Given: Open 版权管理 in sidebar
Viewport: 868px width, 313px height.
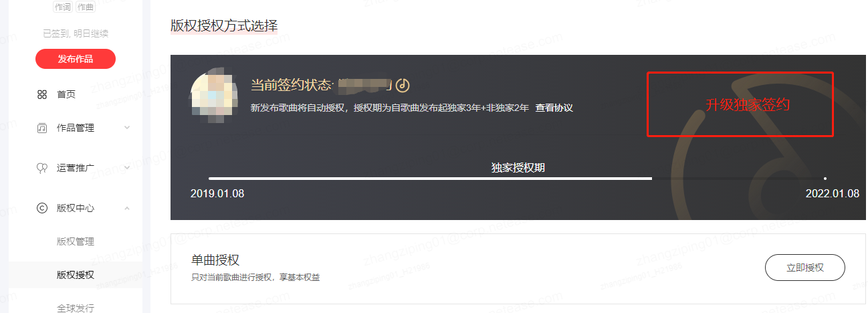Looking at the screenshot, I should 76,241.
